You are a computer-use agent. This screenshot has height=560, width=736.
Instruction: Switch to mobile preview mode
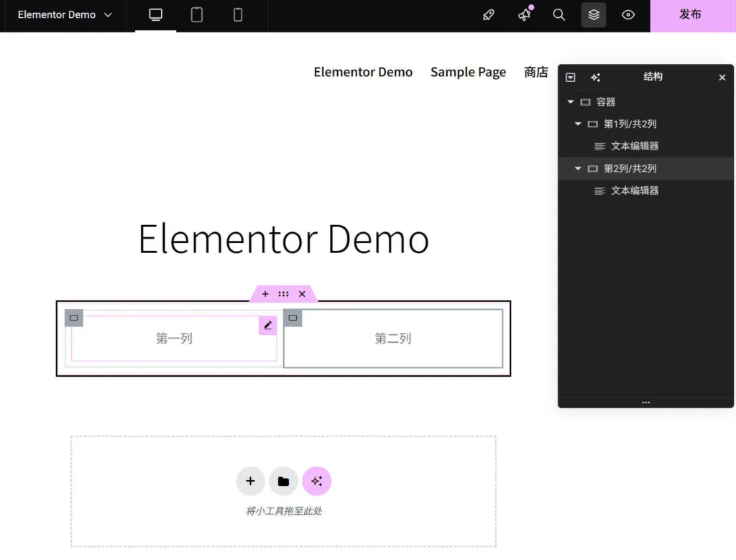point(237,15)
